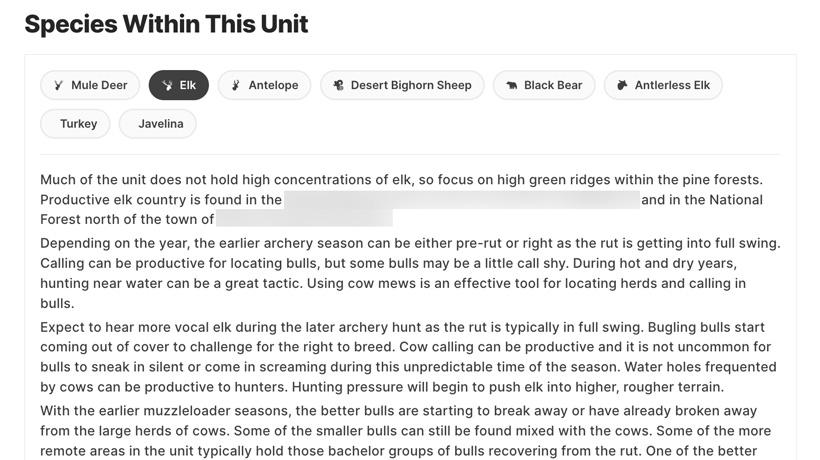This screenshot has width=820, height=460.
Task: Choose the Antlerless Elk tab
Action: pyautogui.click(x=672, y=86)
